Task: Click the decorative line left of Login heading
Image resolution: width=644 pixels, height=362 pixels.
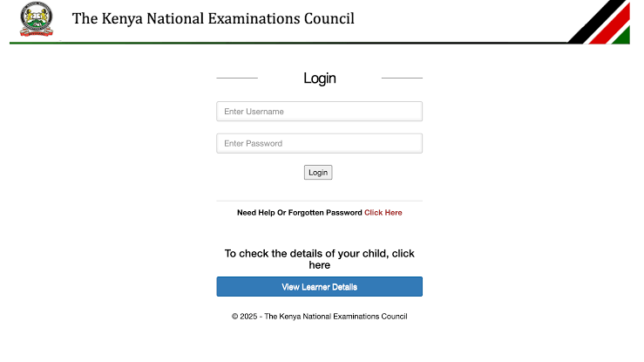Action: [237, 78]
